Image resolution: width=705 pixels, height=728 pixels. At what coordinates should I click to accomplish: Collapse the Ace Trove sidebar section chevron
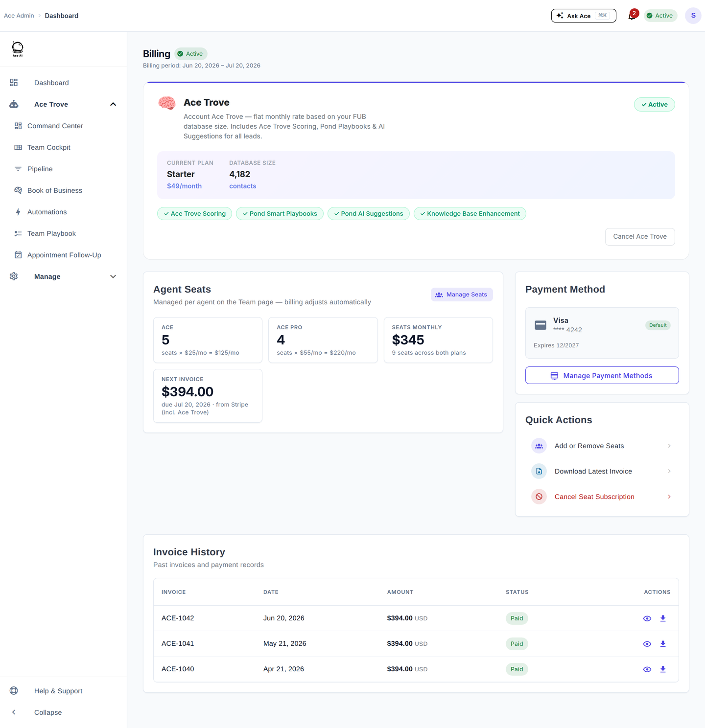[x=113, y=104]
